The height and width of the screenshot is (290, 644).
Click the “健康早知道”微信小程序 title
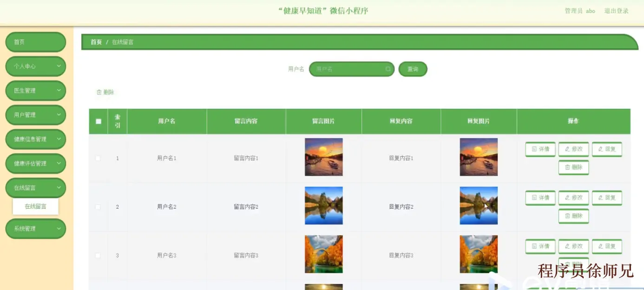323,11
